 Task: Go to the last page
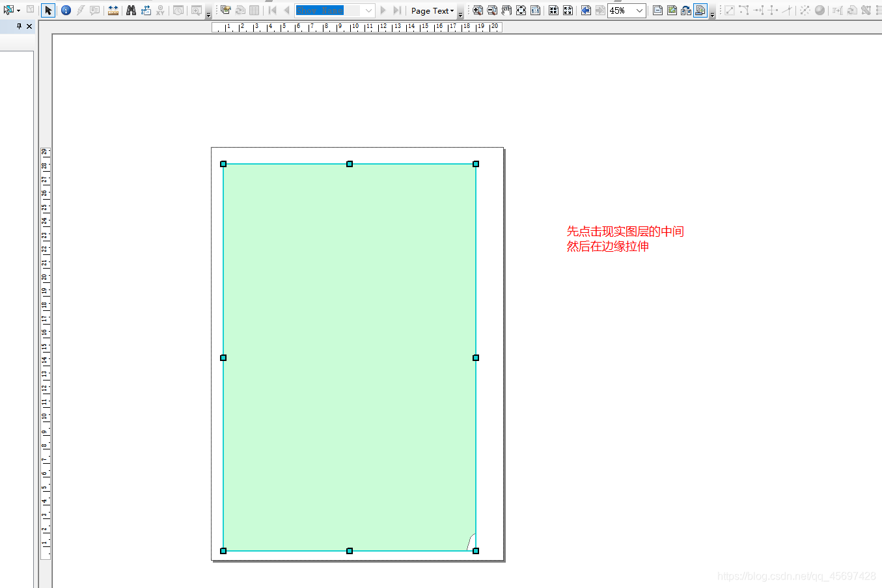point(397,10)
